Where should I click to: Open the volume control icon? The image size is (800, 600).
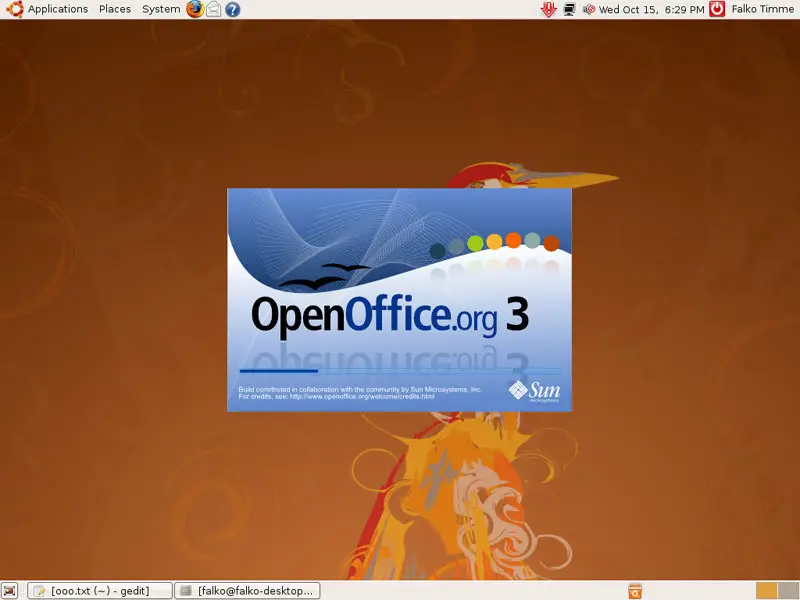(x=588, y=9)
